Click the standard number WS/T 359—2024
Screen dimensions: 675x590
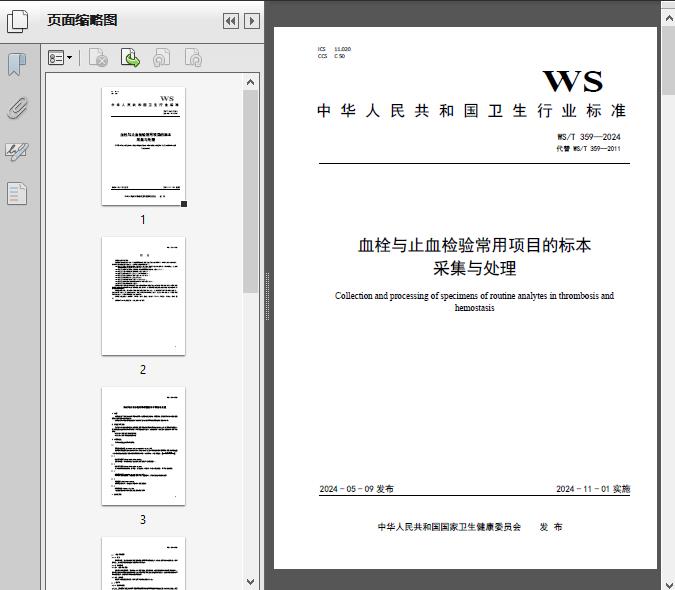coord(589,137)
